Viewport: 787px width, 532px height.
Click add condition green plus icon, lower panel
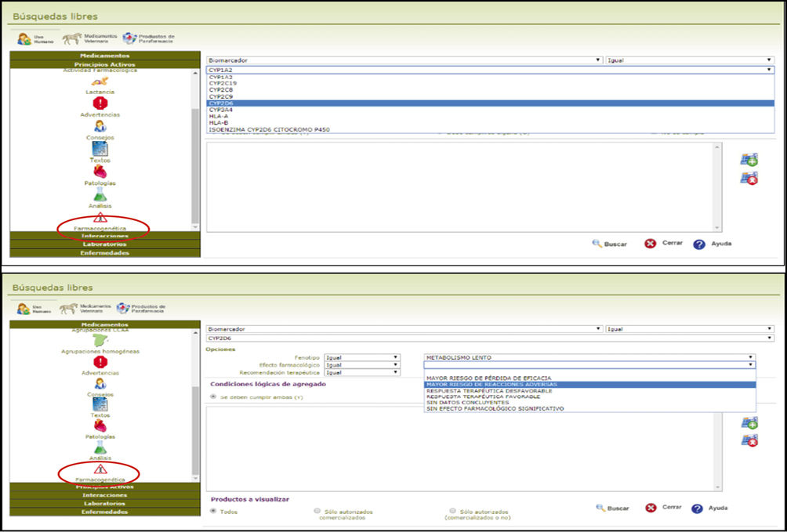(x=749, y=423)
